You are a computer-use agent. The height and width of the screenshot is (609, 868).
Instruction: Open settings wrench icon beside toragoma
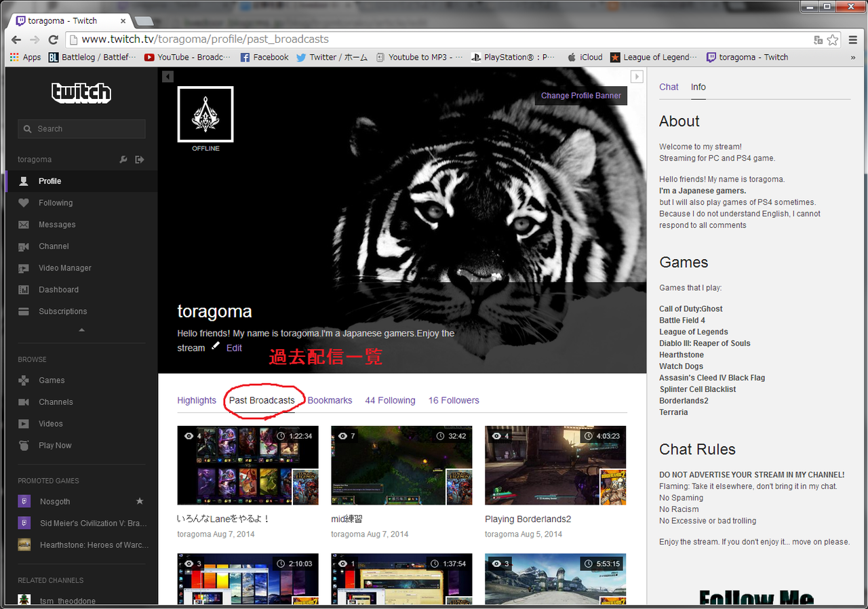coord(123,159)
